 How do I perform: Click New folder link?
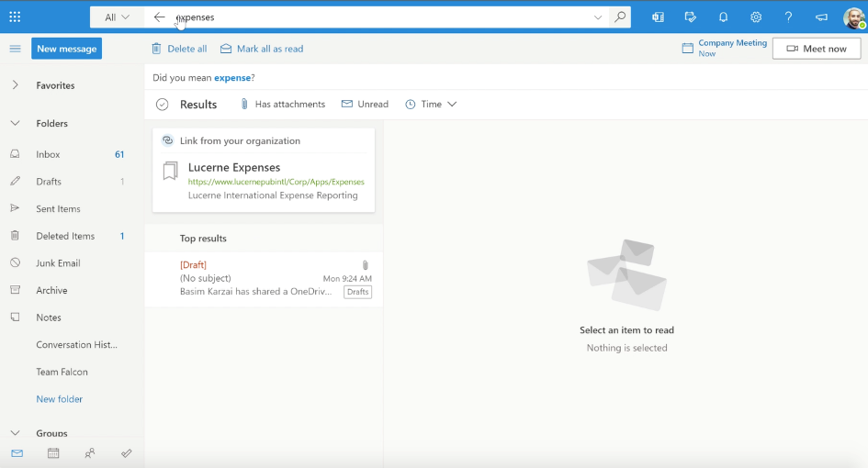click(59, 399)
